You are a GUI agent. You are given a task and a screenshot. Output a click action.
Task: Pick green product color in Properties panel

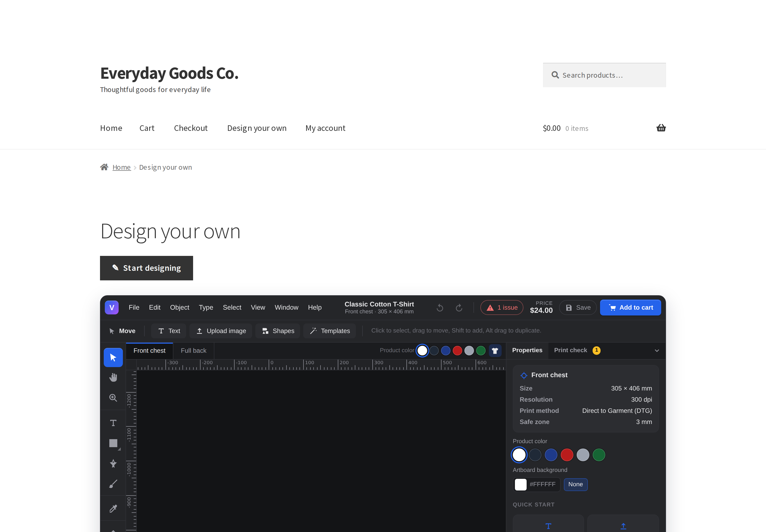click(x=599, y=455)
